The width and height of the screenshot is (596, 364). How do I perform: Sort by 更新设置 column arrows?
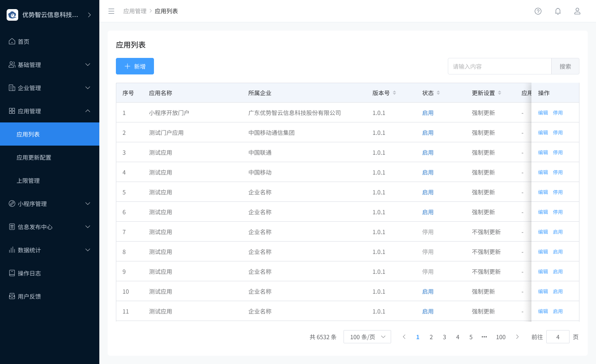click(x=500, y=93)
